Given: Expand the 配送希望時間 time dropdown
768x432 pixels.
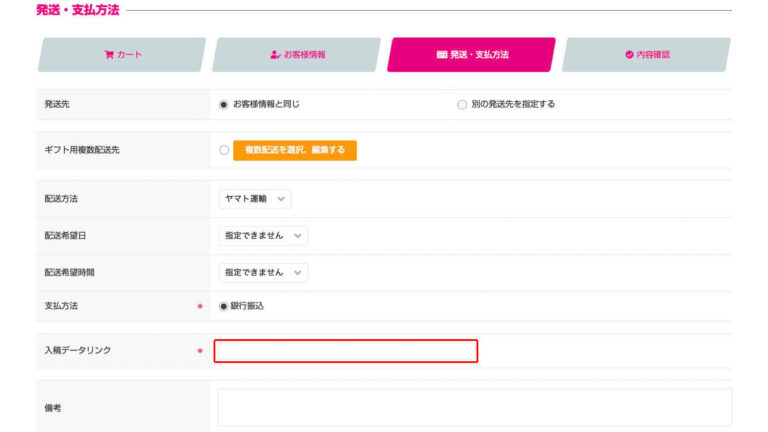Looking at the screenshot, I should point(263,272).
